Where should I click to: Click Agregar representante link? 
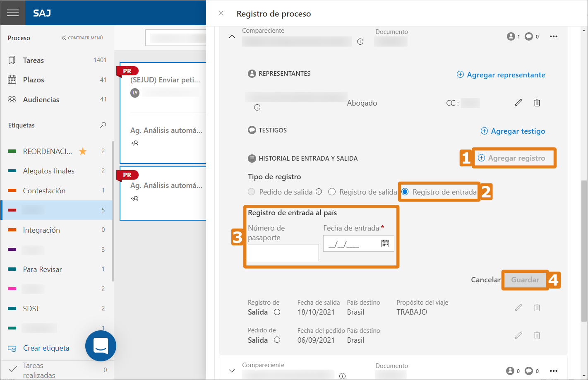click(x=501, y=75)
